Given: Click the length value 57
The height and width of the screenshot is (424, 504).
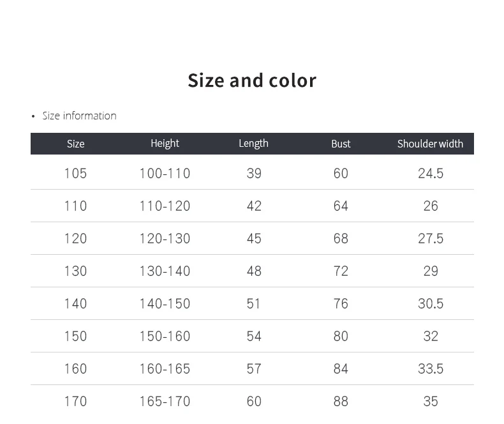Looking at the screenshot, I should (x=254, y=368).
